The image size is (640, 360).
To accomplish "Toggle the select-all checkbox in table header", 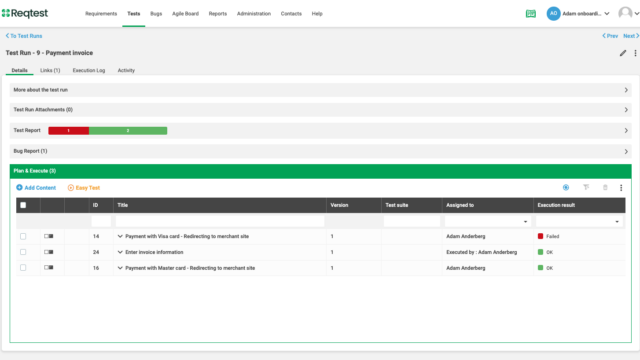I will coord(23,205).
